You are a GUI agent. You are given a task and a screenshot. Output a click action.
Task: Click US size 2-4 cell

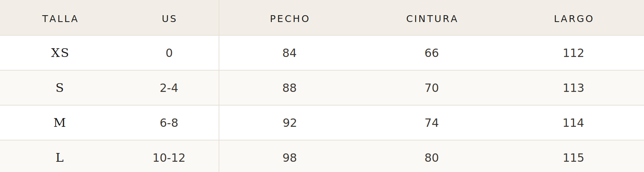[x=169, y=88]
